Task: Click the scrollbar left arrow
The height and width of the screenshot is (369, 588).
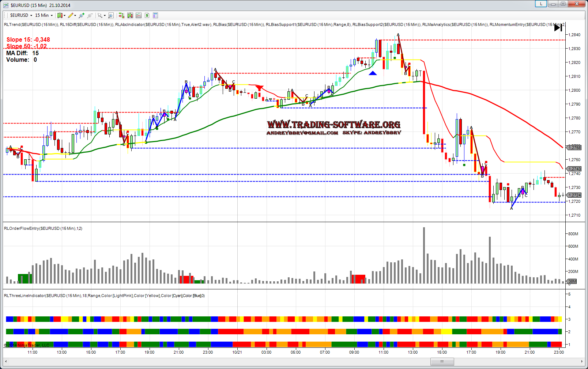Action: pyautogui.click(x=6, y=362)
